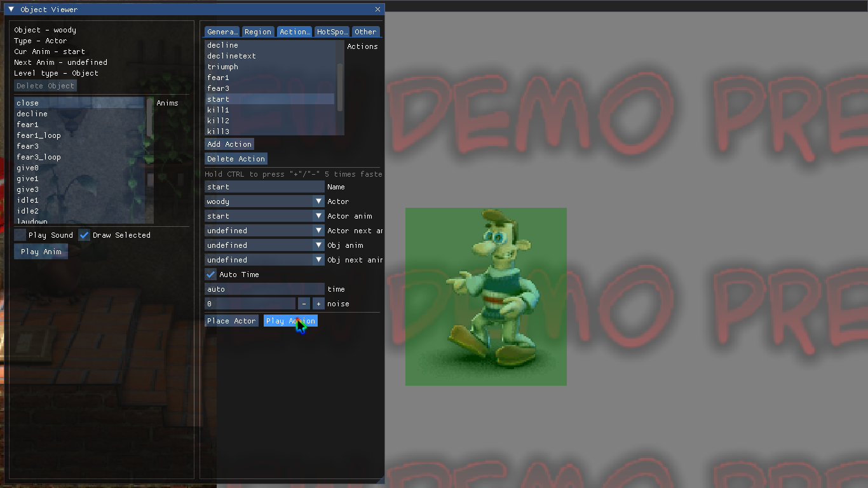This screenshot has width=868, height=488.
Task: Enable the Play Sound checkbox
Action: pyautogui.click(x=20, y=235)
